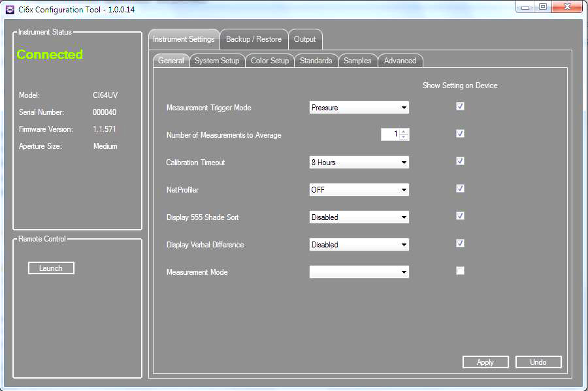Launch the remote control
The height and width of the screenshot is (391, 588).
pos(51,268)
